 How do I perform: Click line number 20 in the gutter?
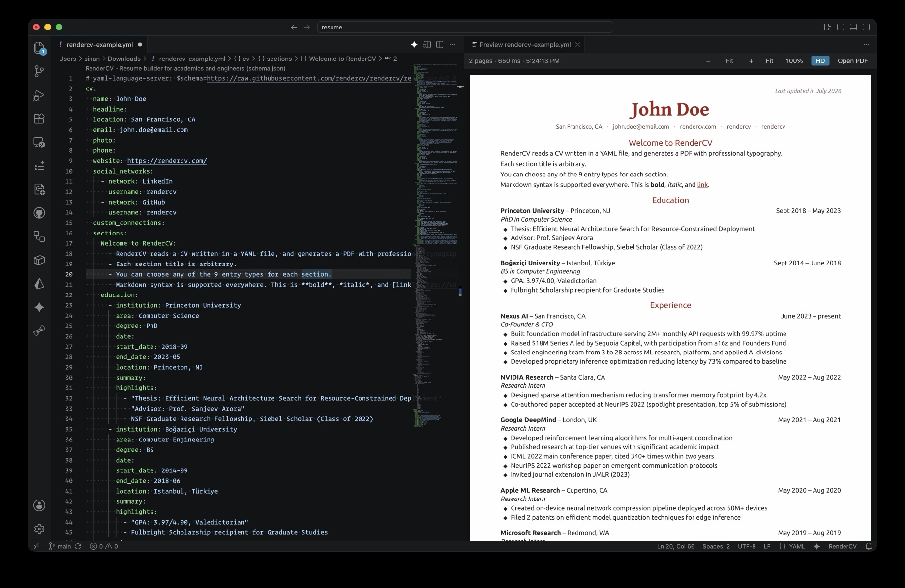pos(69,274)
